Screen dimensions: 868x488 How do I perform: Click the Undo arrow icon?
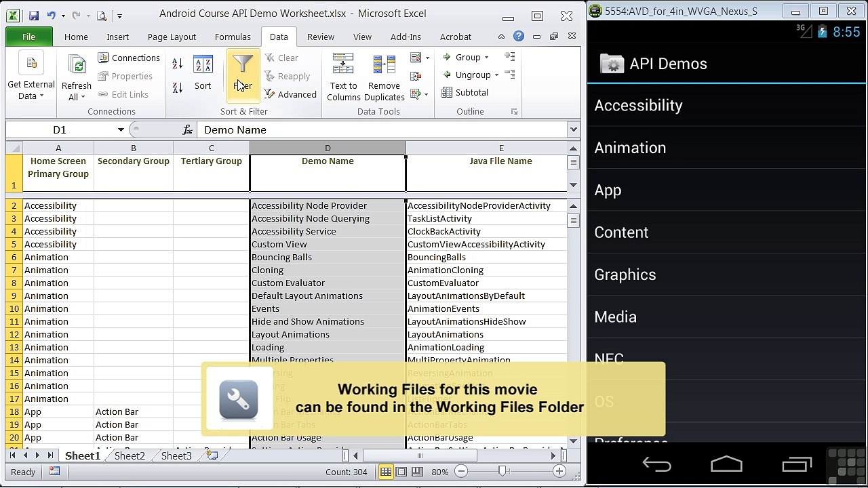[51, 15]
